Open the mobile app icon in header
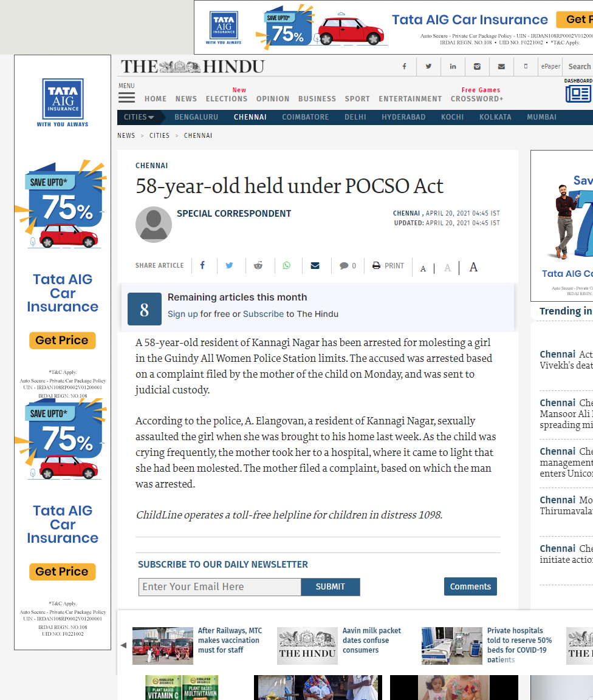The image size is (593, 700). [x=526, y=67]
